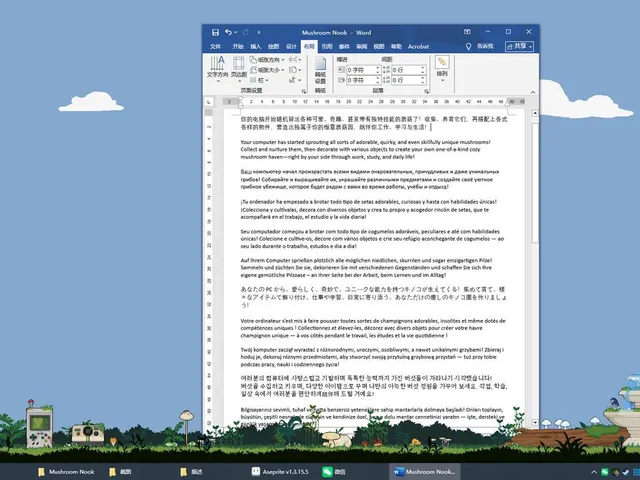Switch to the 引用 (References) ribbon tab
640x480 pixels.
pos(327,47)
